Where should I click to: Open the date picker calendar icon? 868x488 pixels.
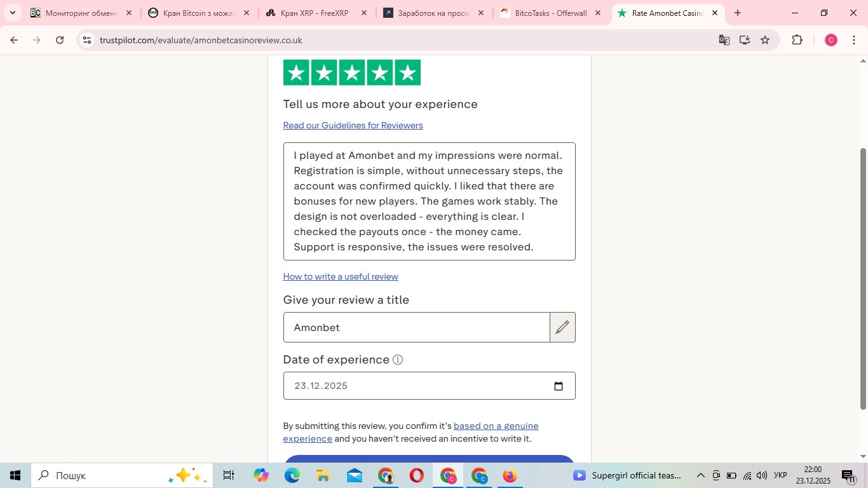tap(559, 386)
